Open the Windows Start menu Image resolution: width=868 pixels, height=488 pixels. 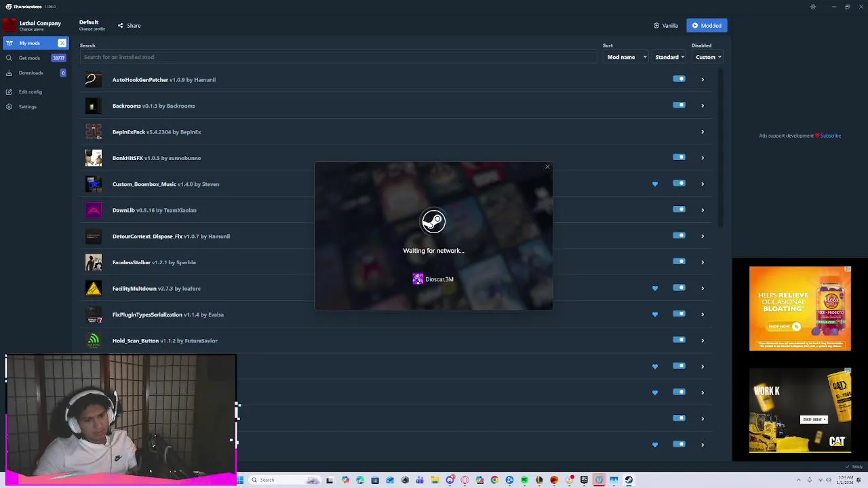click(239, 480)
